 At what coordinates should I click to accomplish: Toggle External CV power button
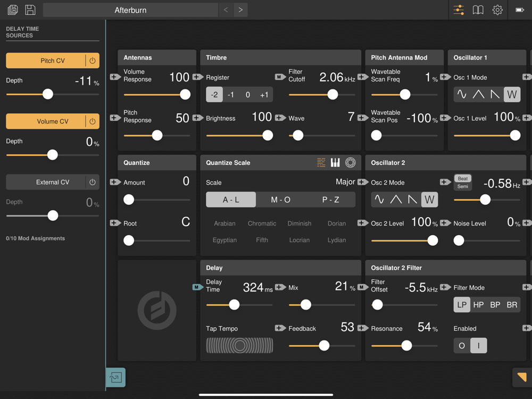[x=92, y=182]
